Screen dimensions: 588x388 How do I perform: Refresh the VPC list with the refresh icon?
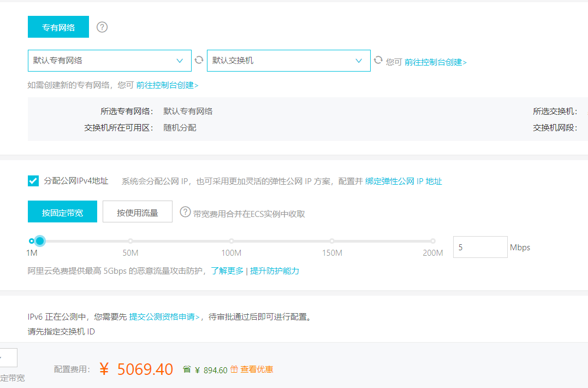199,60
